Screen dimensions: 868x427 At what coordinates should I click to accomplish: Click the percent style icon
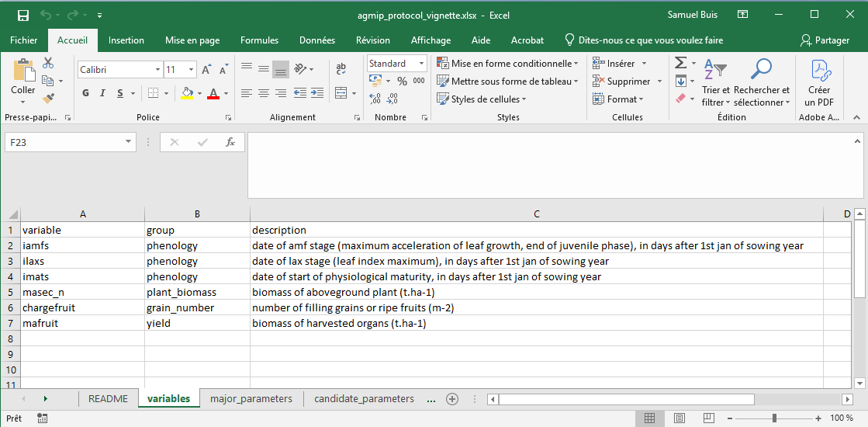coord(402,81)
